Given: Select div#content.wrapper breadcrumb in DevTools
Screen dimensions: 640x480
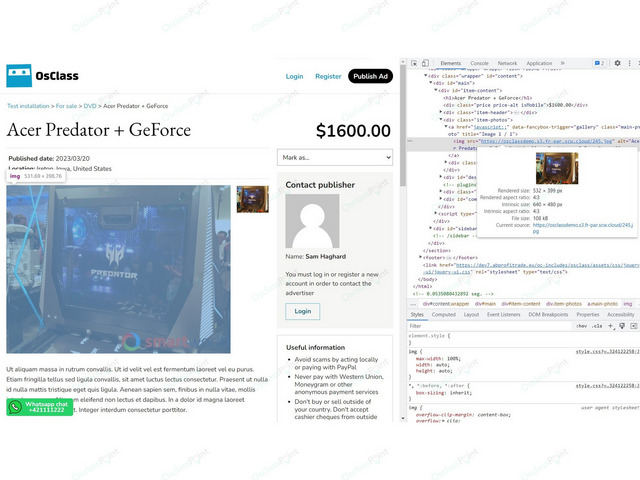Looking at the screenshot, I should tap(446, 304).
